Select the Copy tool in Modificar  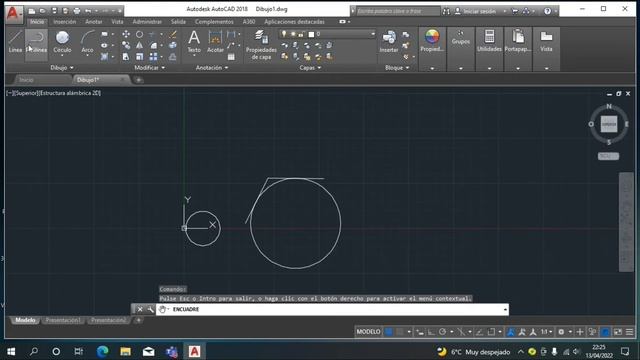(126, 45)
